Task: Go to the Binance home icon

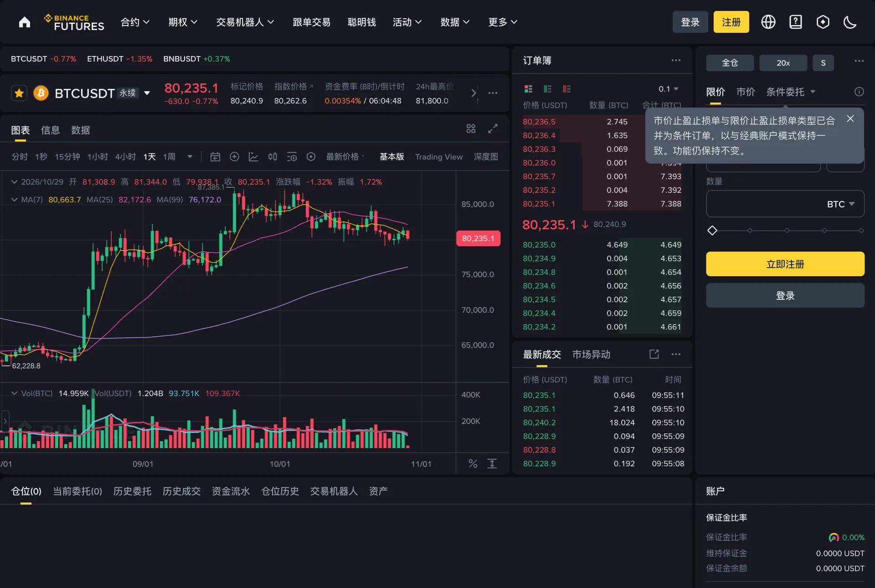Action: [25, 22]
